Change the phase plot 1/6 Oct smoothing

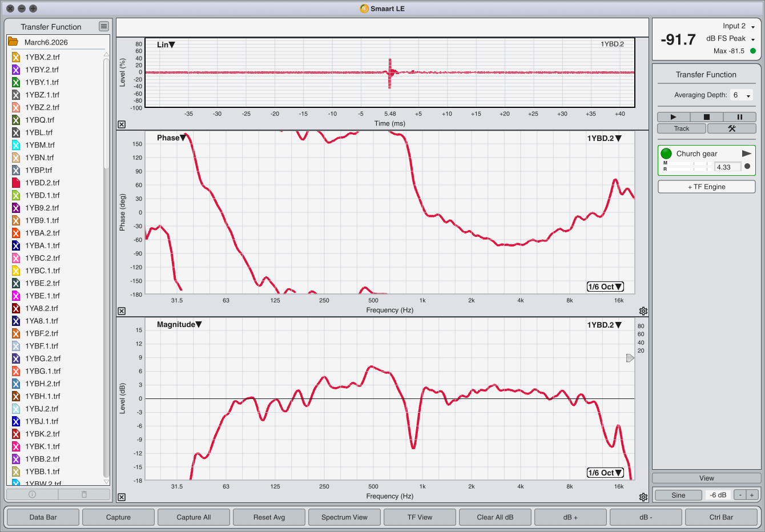(x=605, y=287)
